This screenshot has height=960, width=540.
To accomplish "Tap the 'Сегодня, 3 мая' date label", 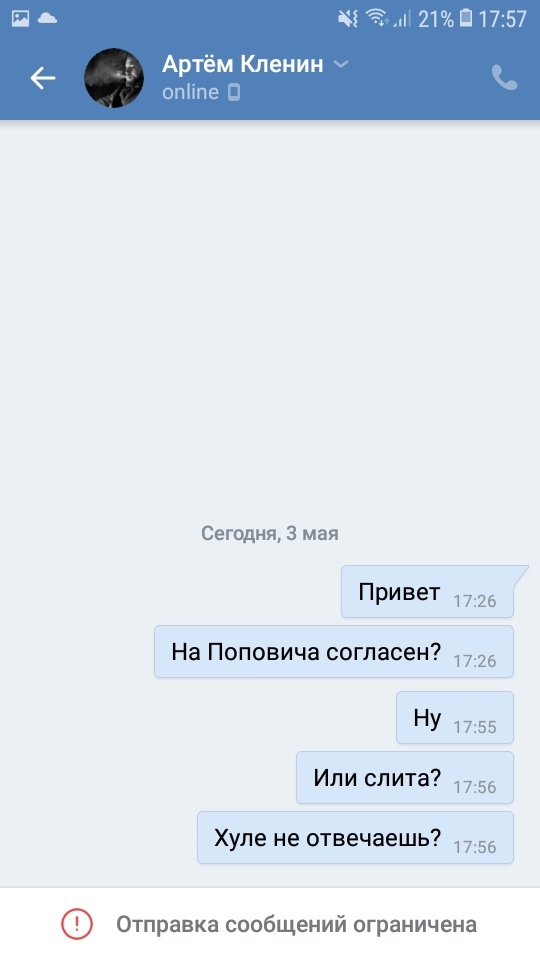I will point(270,533).
